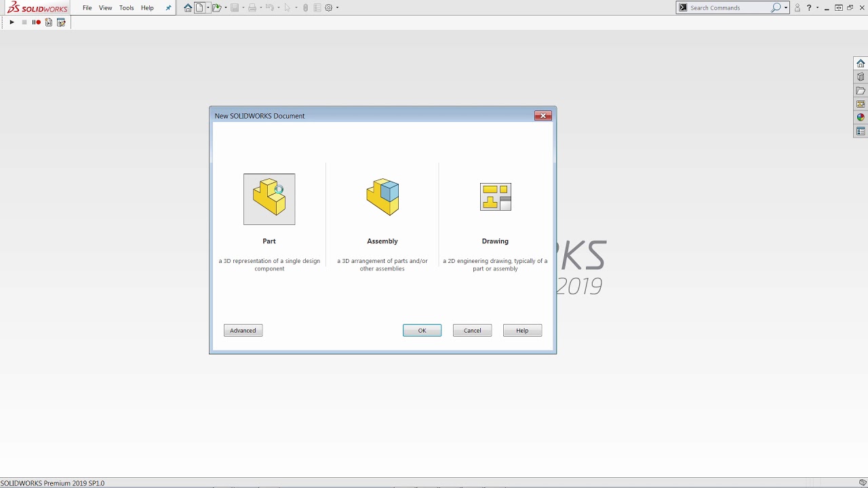Click the New document toolbar icon

pyautogui.click(x=199, y=7)
